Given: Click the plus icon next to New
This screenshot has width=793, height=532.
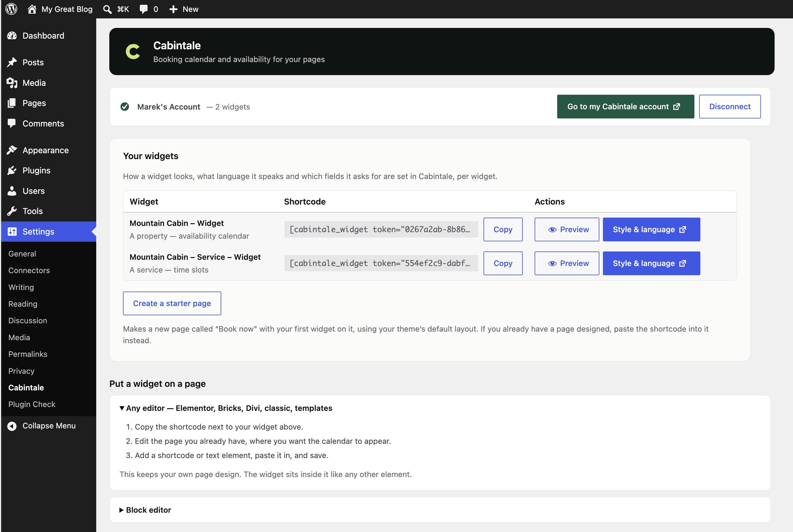Looking at the screenshot, I should (173, 9).
